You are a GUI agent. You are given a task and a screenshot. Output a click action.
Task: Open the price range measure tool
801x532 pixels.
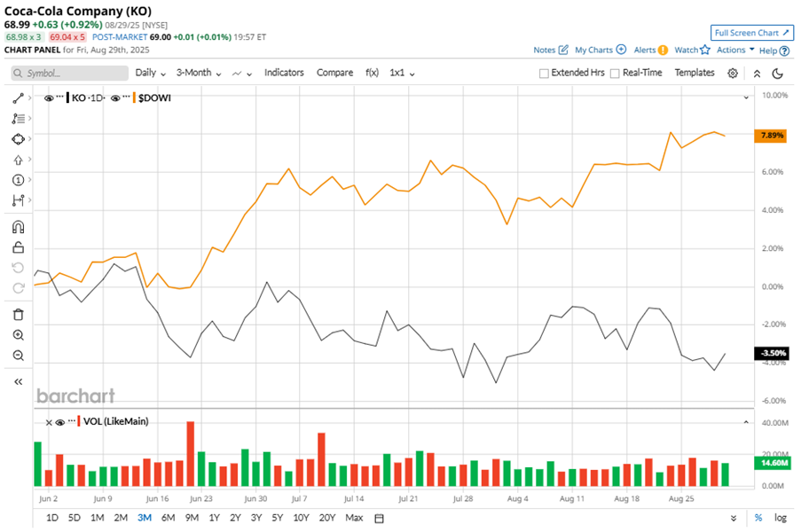click(x=19, y=200)
